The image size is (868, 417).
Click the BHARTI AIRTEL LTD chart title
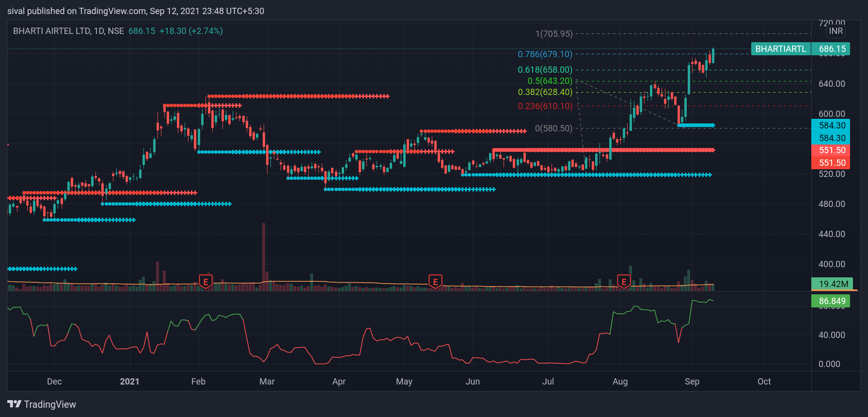tap(68, 31)
